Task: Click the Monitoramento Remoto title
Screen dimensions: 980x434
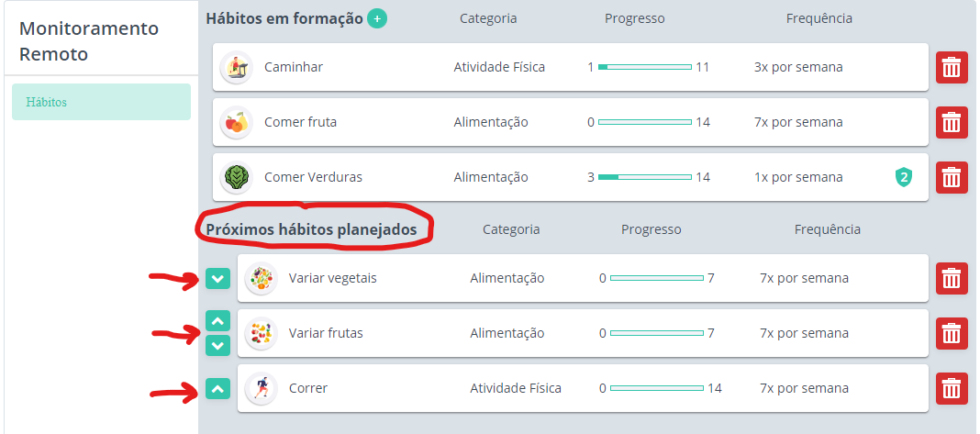Action: click(89, 41)
